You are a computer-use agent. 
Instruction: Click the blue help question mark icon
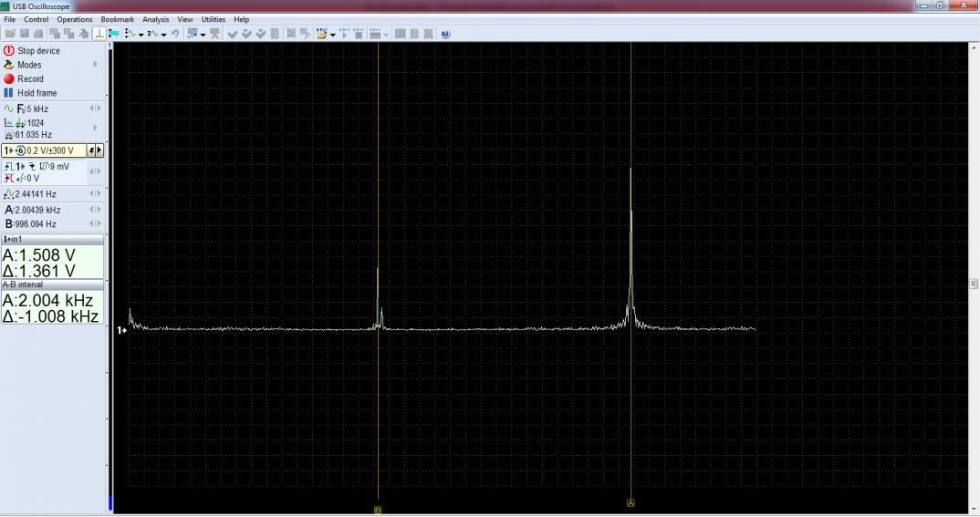click(445, 34)
